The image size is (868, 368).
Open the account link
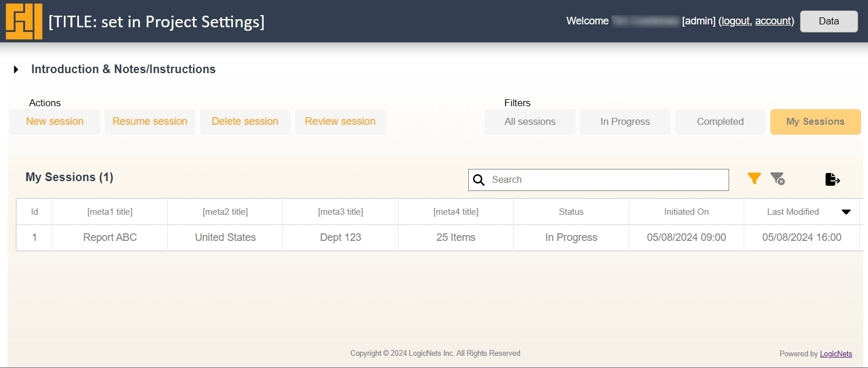tap(773, 21)
